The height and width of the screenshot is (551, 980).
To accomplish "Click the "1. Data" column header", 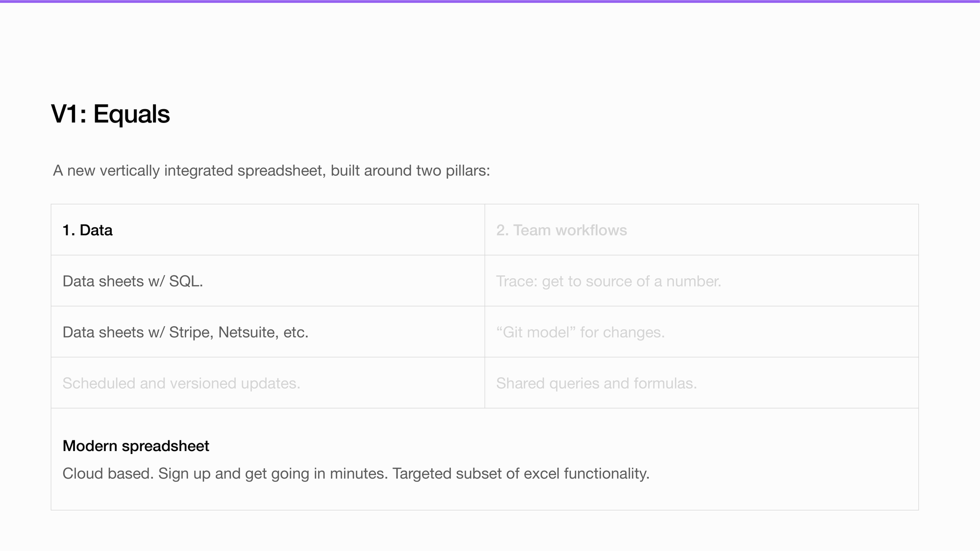I will pos(87,230).
